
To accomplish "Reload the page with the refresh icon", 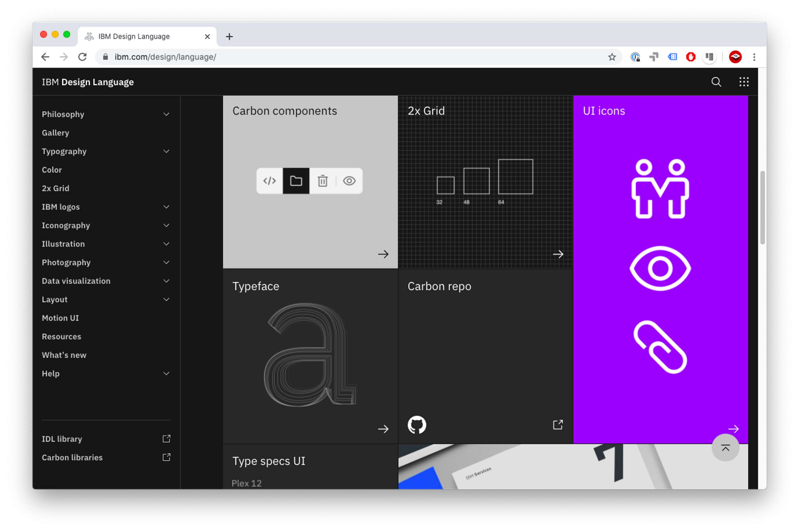I will point(83,57).
